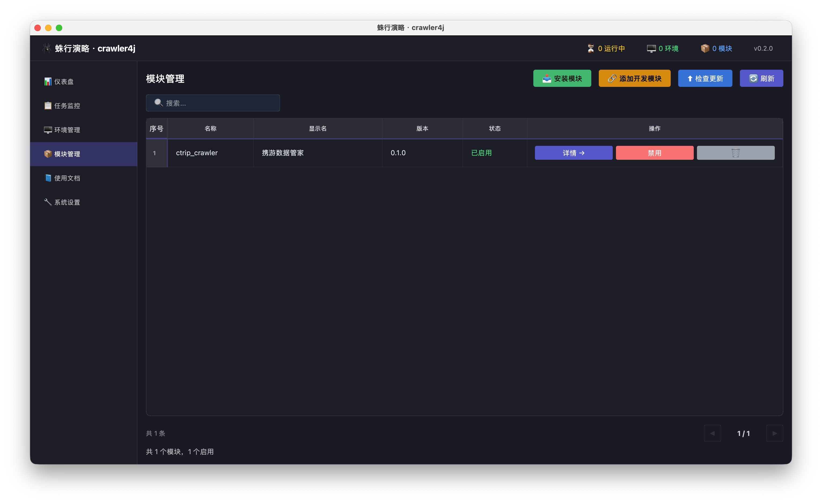Disable ctrip_crawler with 禁用 button
Viewport: 822px width, 504px height.
point(655,153)
